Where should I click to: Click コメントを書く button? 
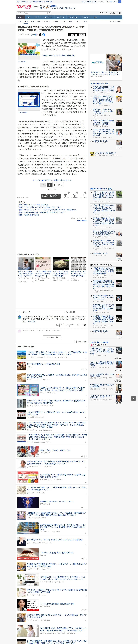pos(69,312)
